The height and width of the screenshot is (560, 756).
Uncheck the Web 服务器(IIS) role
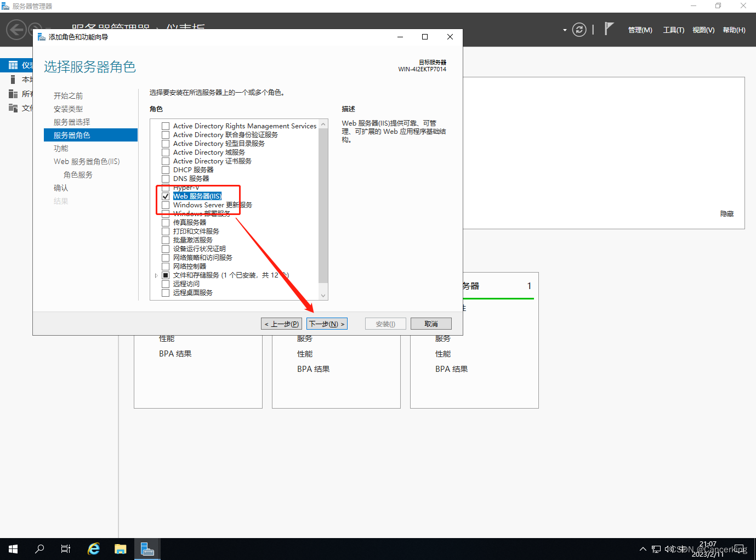[x=166, y=196]
